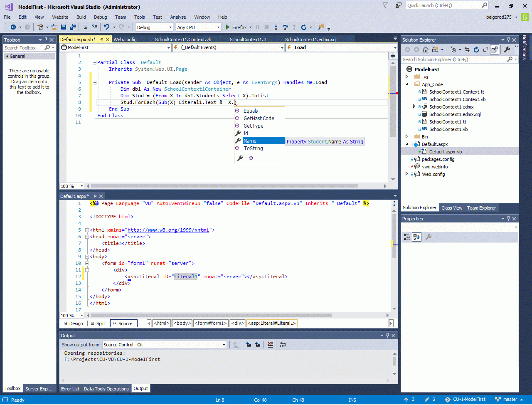Refresh the Solution Explorer tree
This screenshot has height=405, width=532.
[x=476, y=49]
